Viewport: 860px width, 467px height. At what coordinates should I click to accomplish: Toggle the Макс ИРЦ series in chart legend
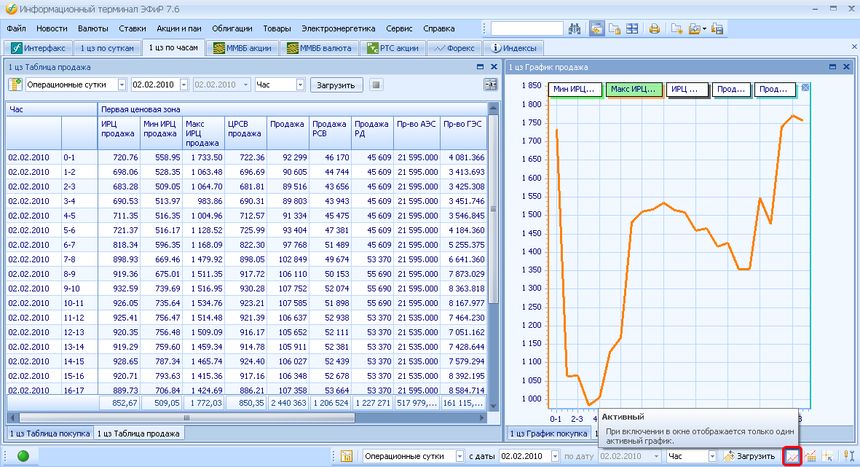click(x=634, y=90)
